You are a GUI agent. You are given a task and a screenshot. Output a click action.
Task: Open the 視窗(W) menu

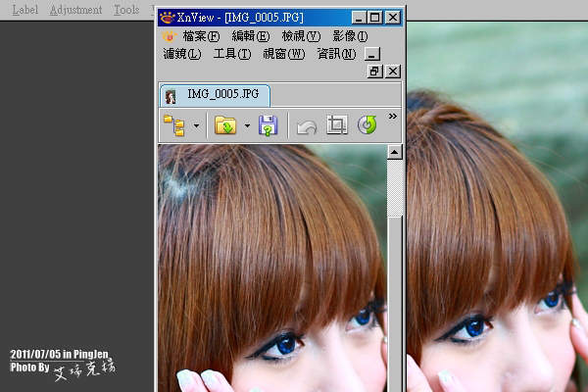tap(284, 54)
